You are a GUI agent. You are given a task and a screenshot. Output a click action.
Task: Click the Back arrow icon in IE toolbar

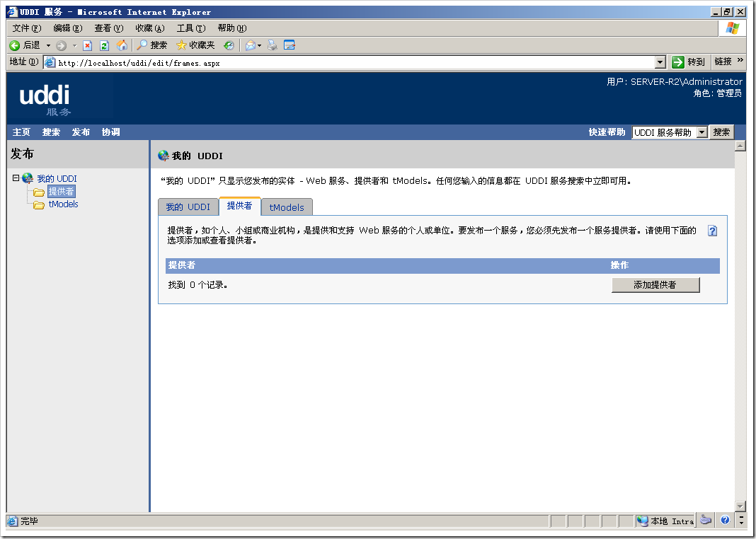pos(15,45)
